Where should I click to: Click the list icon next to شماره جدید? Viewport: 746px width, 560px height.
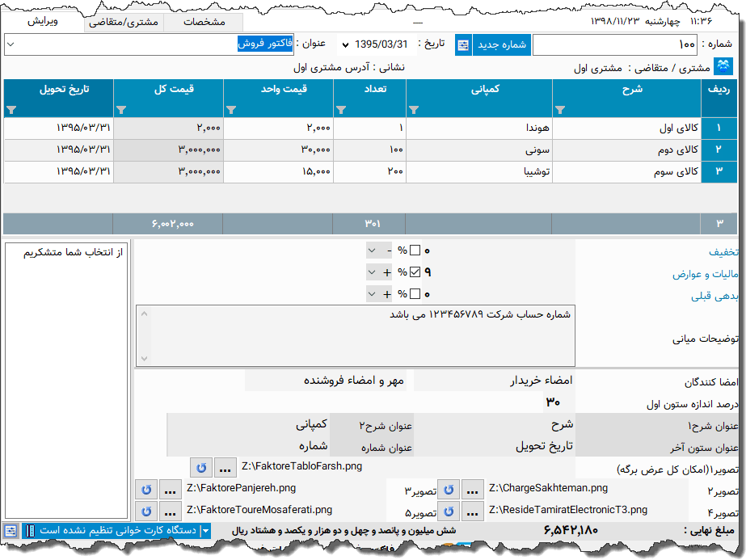coord(463,44)
